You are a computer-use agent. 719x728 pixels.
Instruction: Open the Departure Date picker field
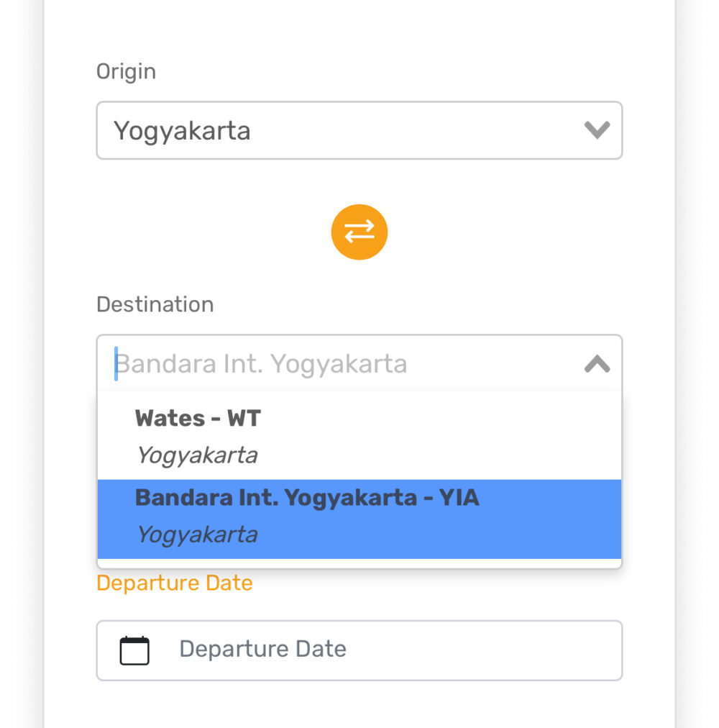(359, 650)
